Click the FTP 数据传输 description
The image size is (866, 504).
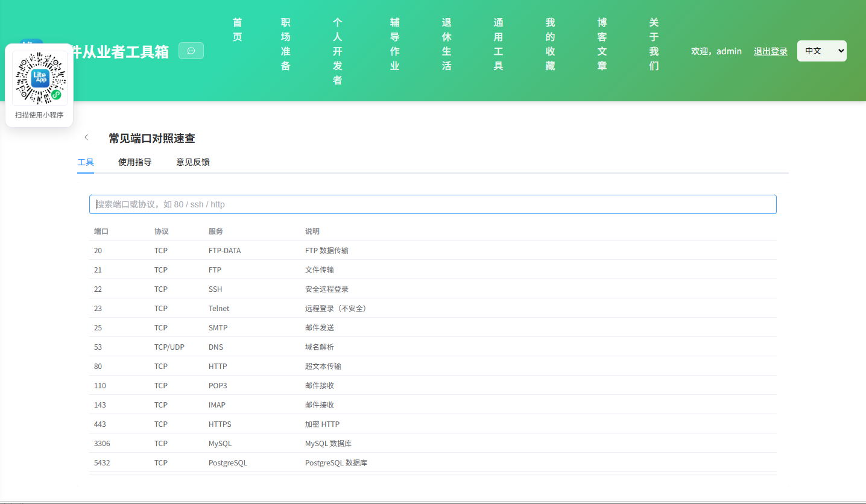[x=327, y=251]
